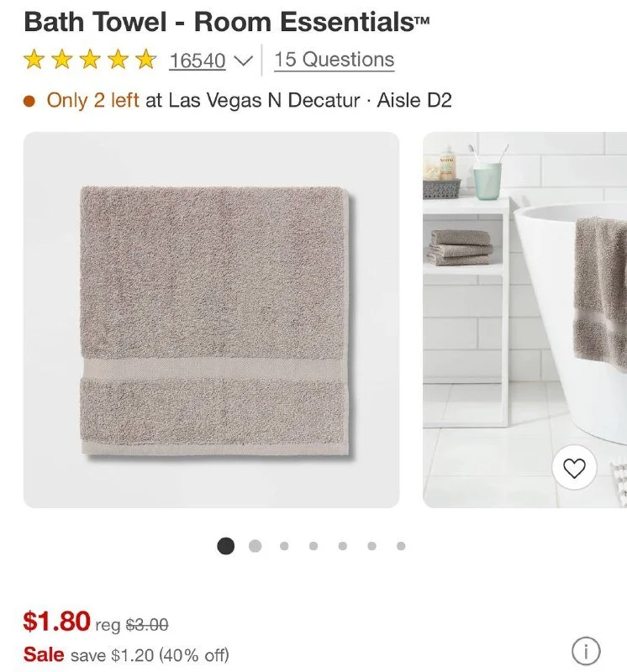Click the $1.80 sale price
Viewport: 627px width, 672px height.
56,621
